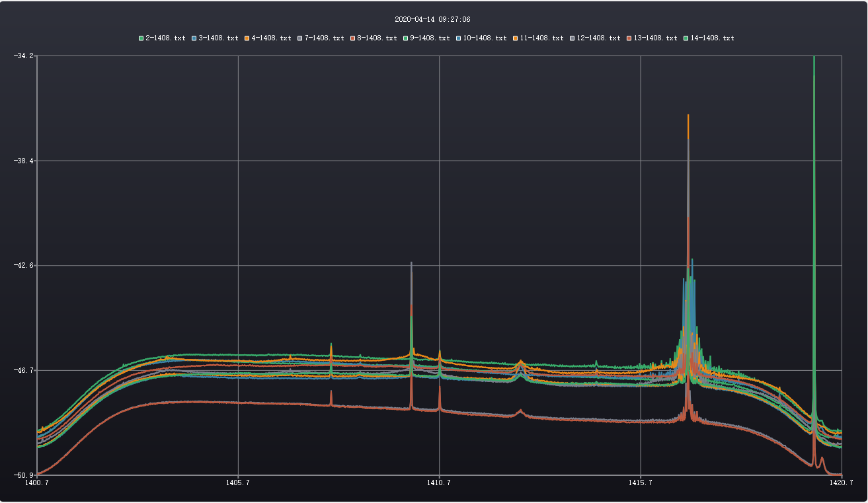The image size is (868, 503).
Task: Click the x-axis end label 1420.7
Action: [x=841, y=483]
